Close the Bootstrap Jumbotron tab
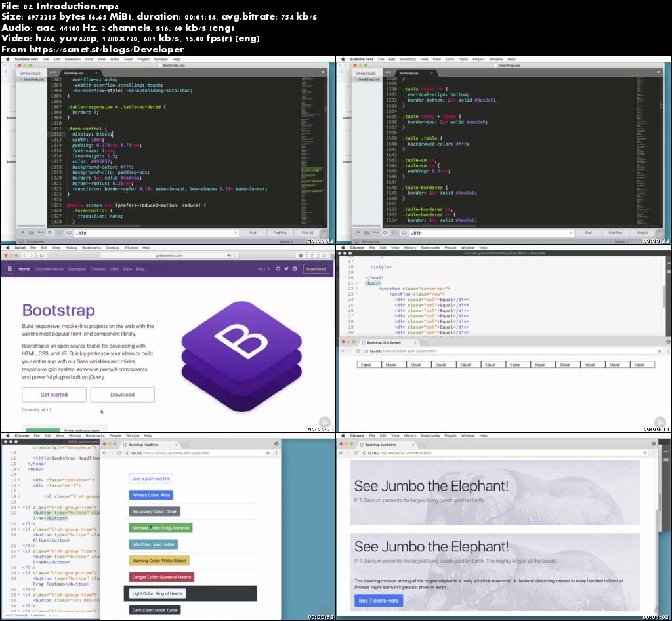Viewport: 672px width, 621px height. pyautogui.click(x=413, y=445)
